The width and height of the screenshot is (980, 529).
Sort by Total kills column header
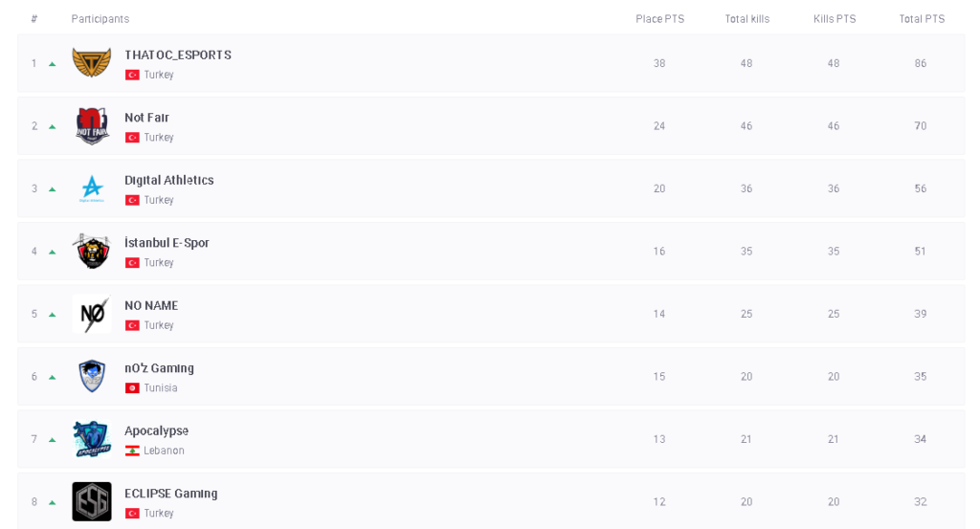tap(746, 19)
